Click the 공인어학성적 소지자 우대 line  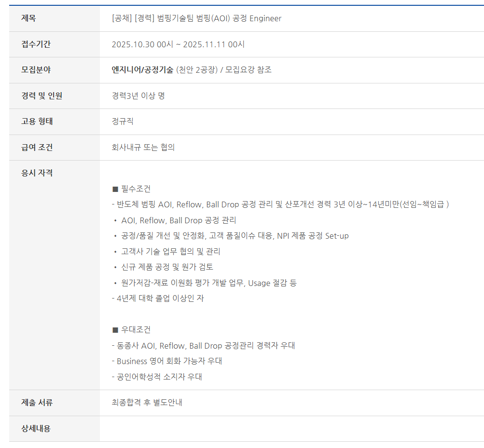(x=157, y=377)
